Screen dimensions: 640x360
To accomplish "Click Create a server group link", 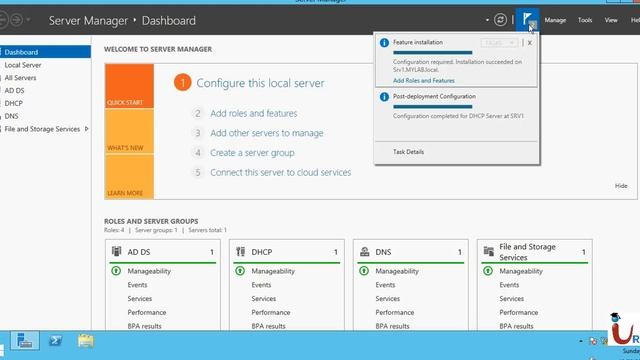I will click(x=252, y=153).
